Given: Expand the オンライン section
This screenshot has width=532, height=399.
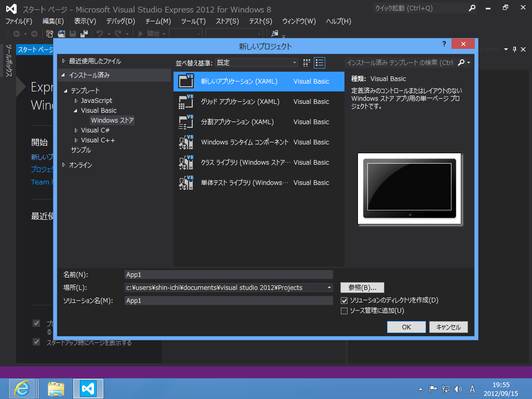Looking at the screenshot, I should pos(63,165).
